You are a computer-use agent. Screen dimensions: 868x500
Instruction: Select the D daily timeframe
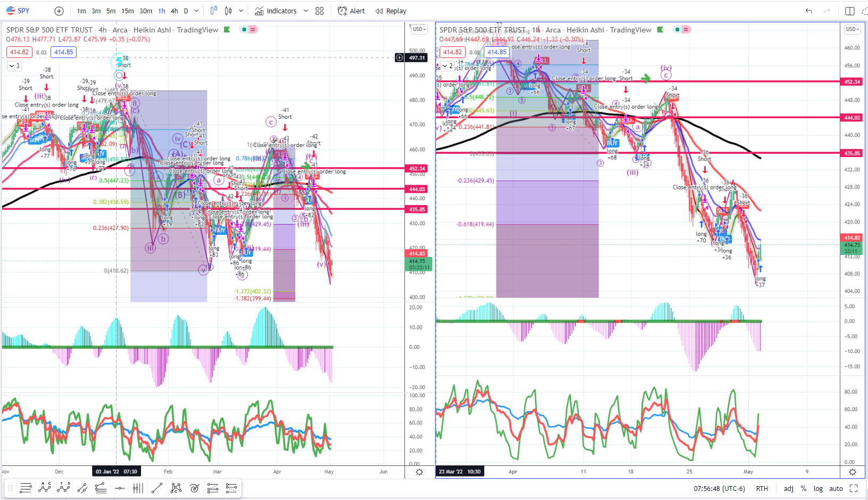pos(186,11)
